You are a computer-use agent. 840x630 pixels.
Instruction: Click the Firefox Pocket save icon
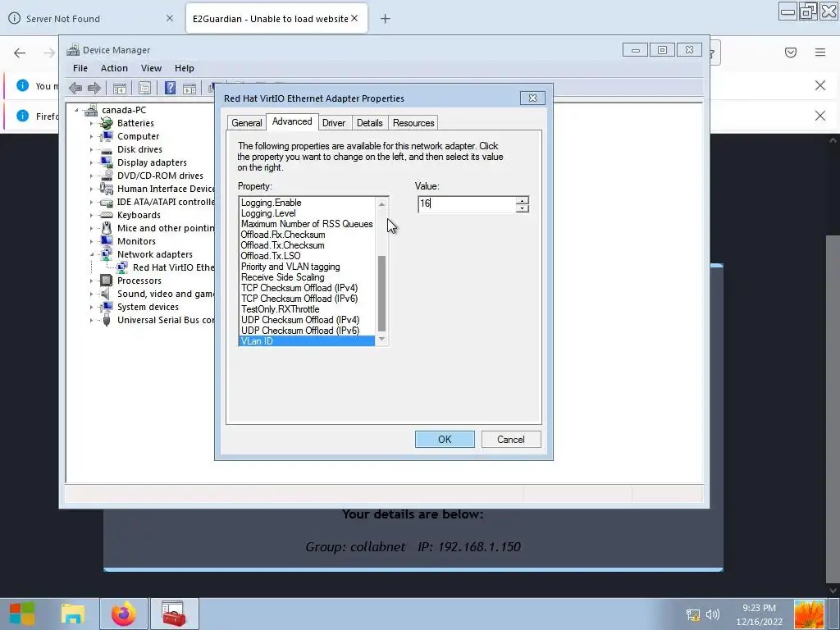coord(790,52)
